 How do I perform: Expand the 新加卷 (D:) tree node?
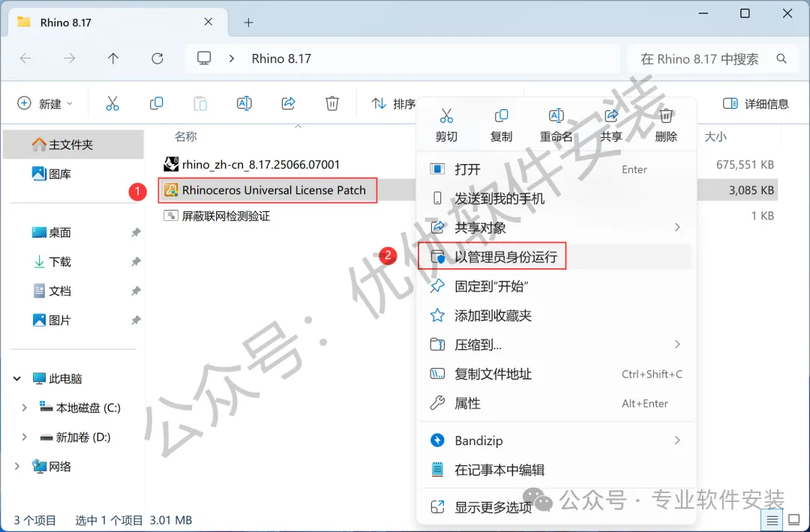[x=24, y=437]
